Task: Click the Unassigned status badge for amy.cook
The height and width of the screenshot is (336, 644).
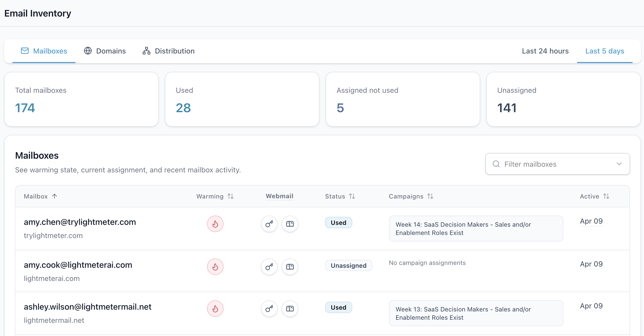Action: click(x=349, y=265)
